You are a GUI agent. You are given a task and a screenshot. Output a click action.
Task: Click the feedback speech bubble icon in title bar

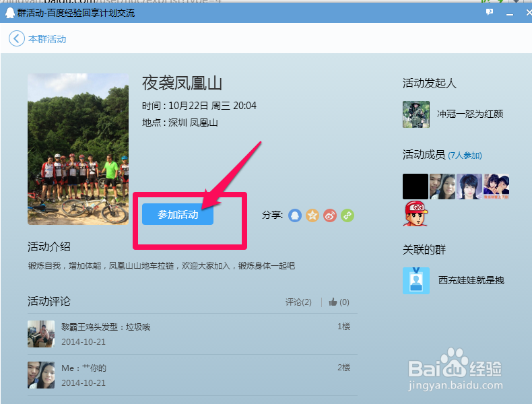(490, 12)
